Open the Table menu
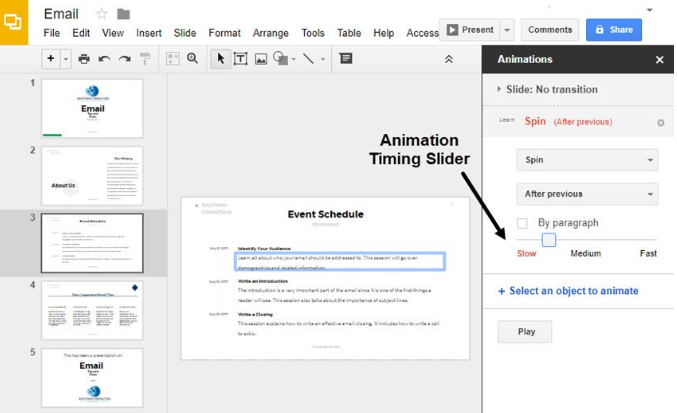677x413 pixels. [x=349, y=33]
